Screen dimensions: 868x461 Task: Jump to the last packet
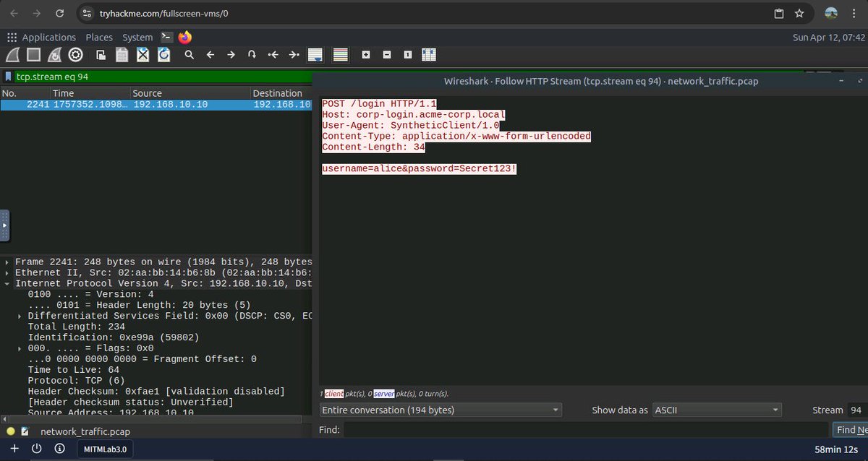click(x=294, y=55)
